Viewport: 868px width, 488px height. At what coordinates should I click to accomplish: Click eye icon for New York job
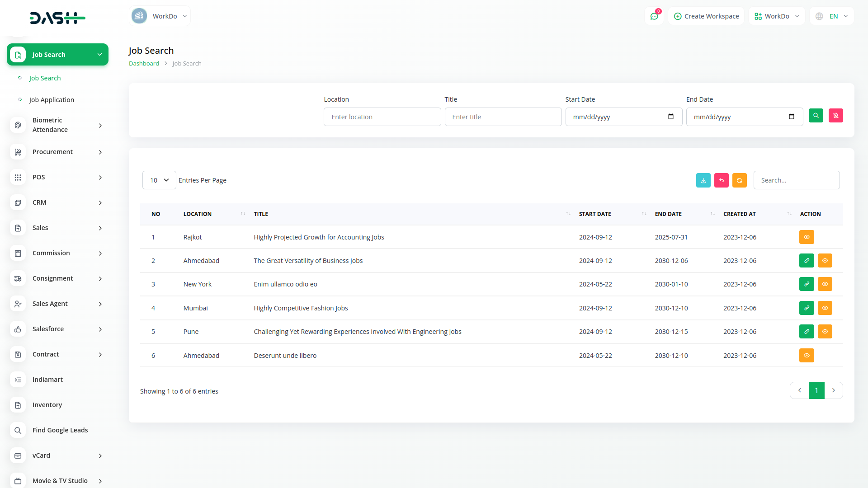pyautogui.click(x=825, y=284)
